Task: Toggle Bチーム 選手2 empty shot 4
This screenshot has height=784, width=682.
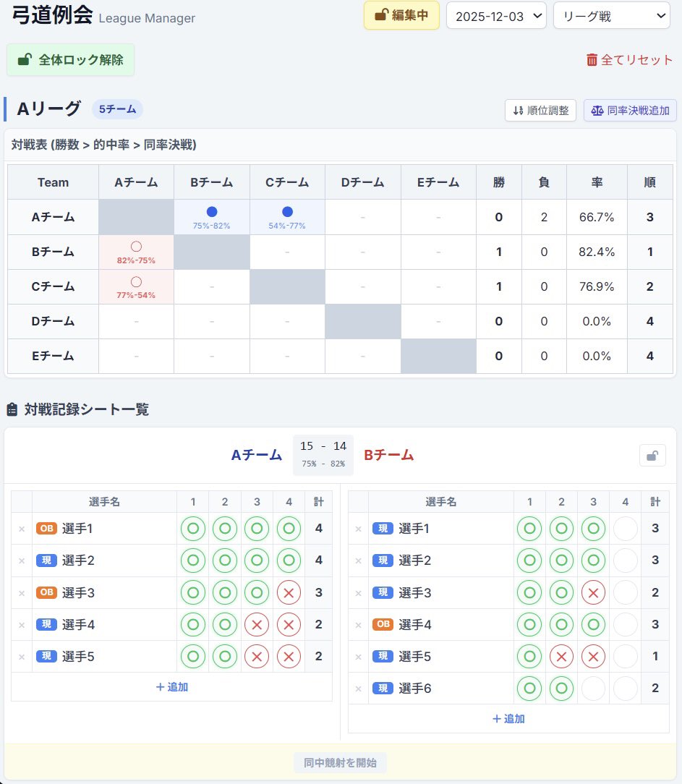Action: (625, 561)
